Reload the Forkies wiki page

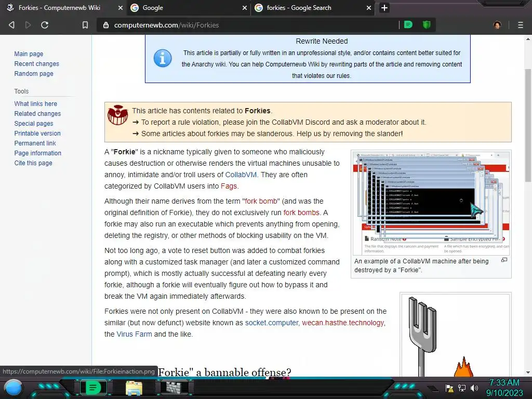click(x=45, y=25)
